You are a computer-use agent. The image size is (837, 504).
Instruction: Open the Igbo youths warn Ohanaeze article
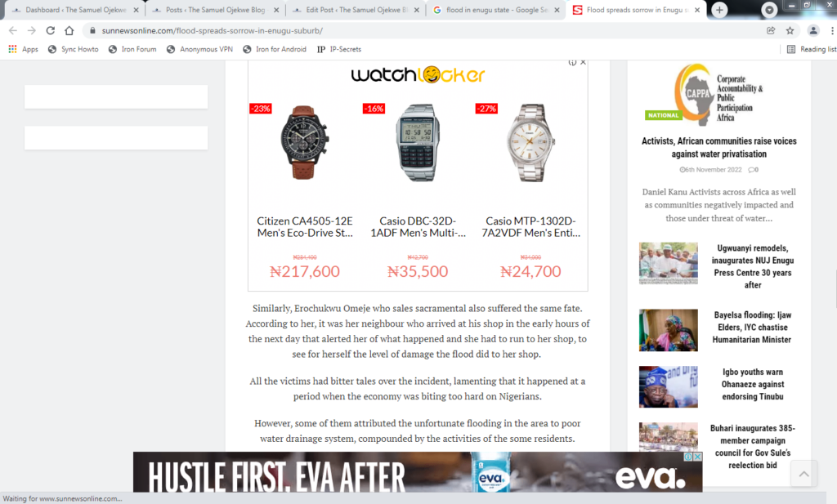[x=753, y=384]
